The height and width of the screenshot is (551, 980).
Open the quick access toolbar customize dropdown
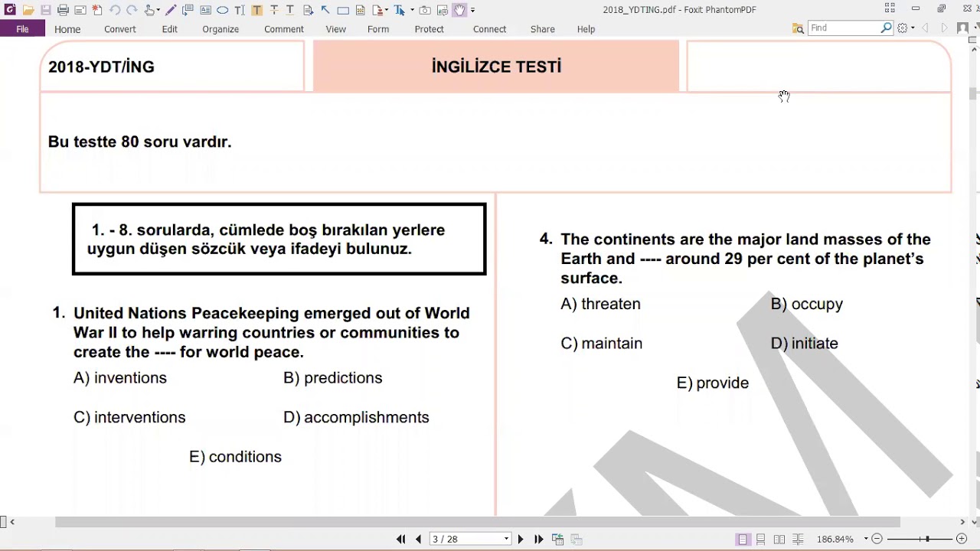pyautogui.click(x=472, y=10)
